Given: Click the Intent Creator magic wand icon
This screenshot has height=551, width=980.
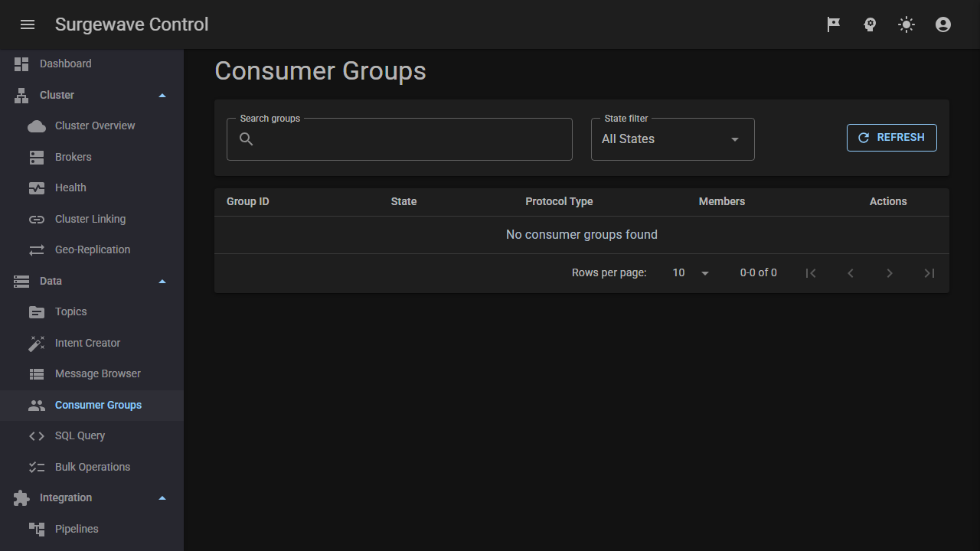Looking at the screenshot, I should (x=37, y=344).
